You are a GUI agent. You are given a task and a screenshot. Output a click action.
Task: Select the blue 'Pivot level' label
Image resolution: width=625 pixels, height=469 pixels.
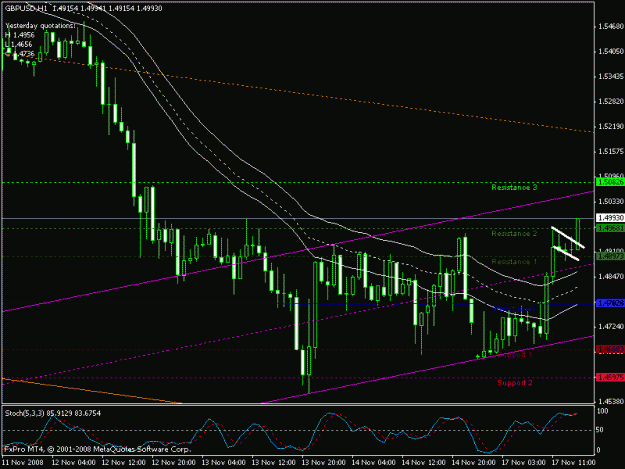pos(514,309)
